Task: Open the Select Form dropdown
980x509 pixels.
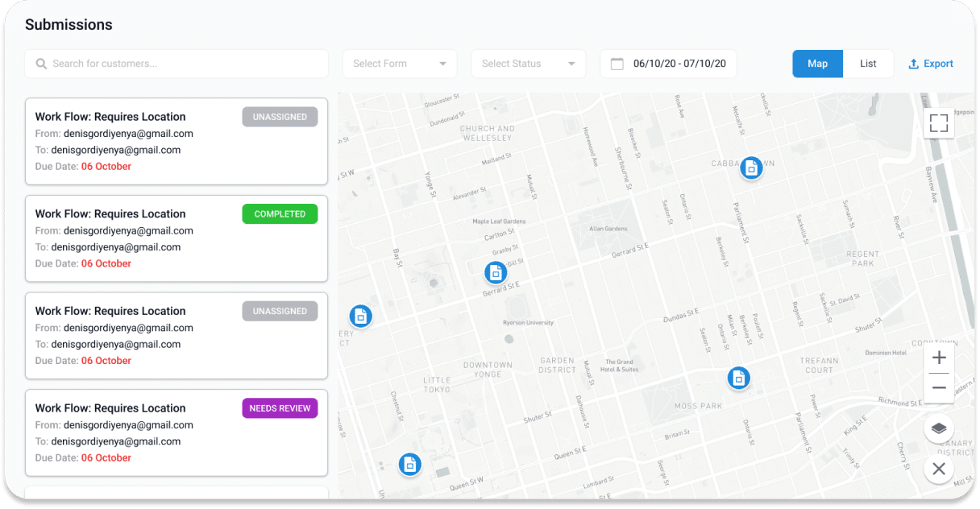Action: pyautogui.click(x=400, y=64)
